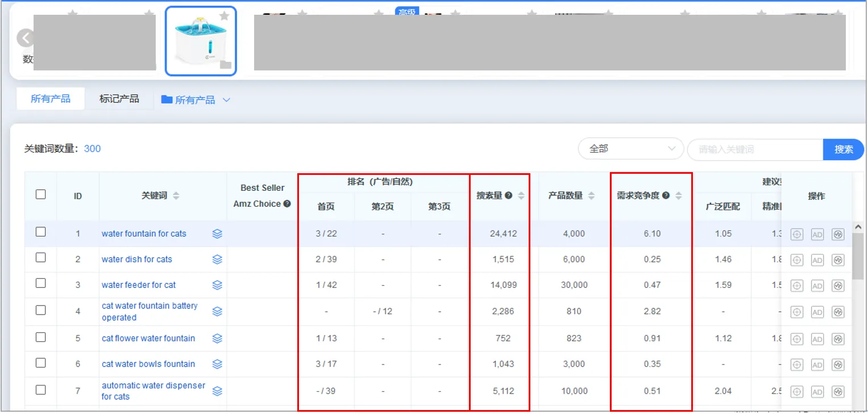Click the keyword search input field
The width and height of the screenshot is (868, 414).
tap(755, 149)
